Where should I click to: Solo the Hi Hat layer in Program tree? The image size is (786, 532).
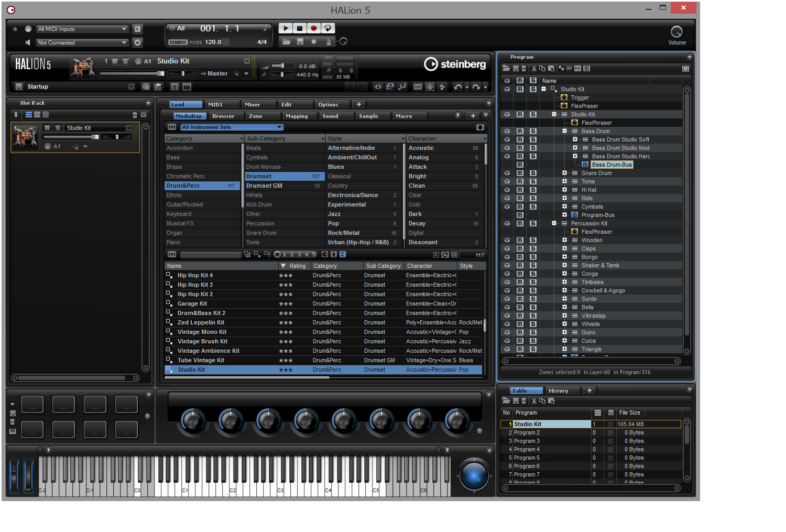pos(533,190)
